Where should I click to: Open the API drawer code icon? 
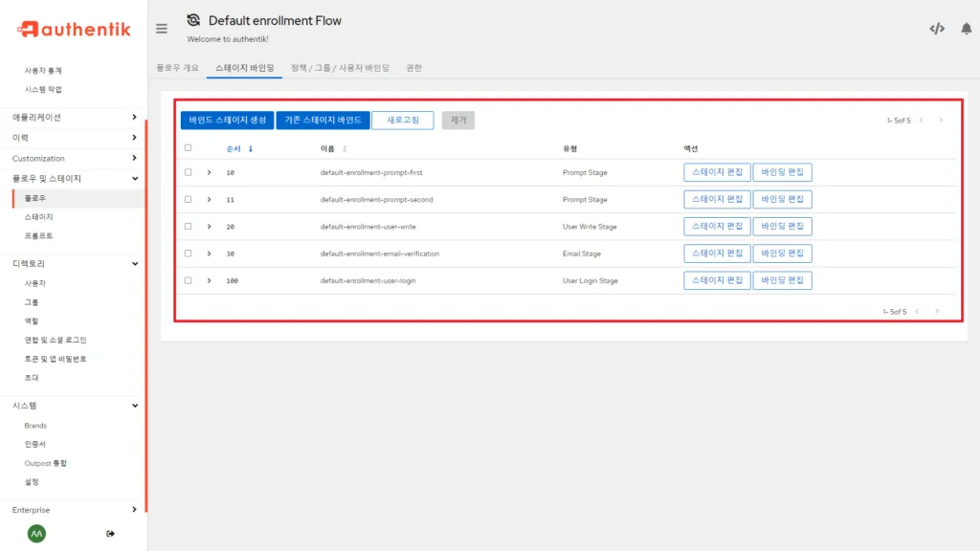click(937, 29)
